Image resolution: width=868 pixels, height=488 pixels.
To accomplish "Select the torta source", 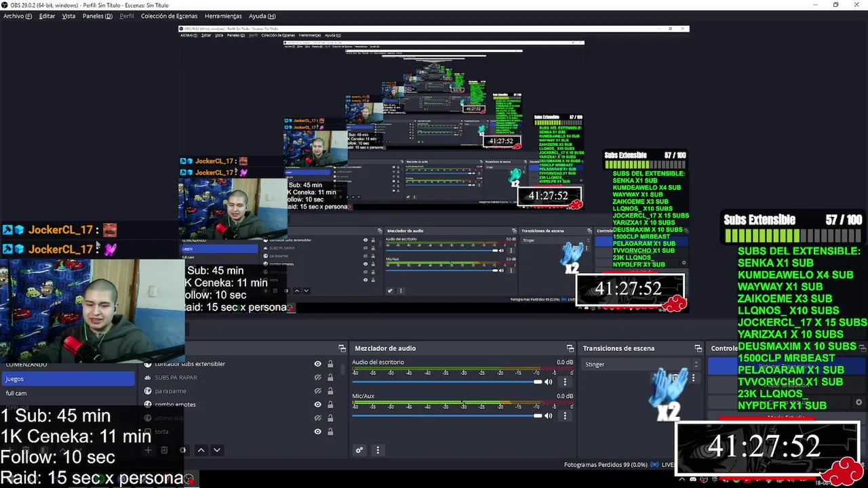I will (x=161, y=432).
